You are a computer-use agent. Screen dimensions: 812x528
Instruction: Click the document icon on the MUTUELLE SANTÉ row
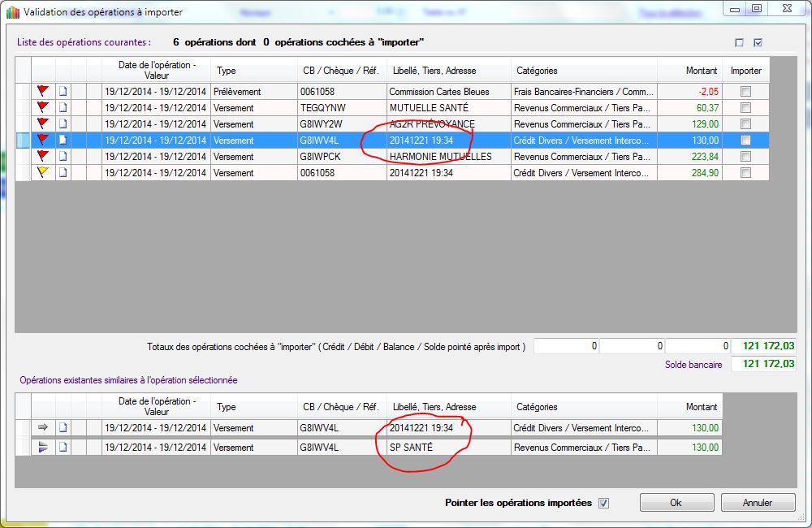tap(63, 108)
